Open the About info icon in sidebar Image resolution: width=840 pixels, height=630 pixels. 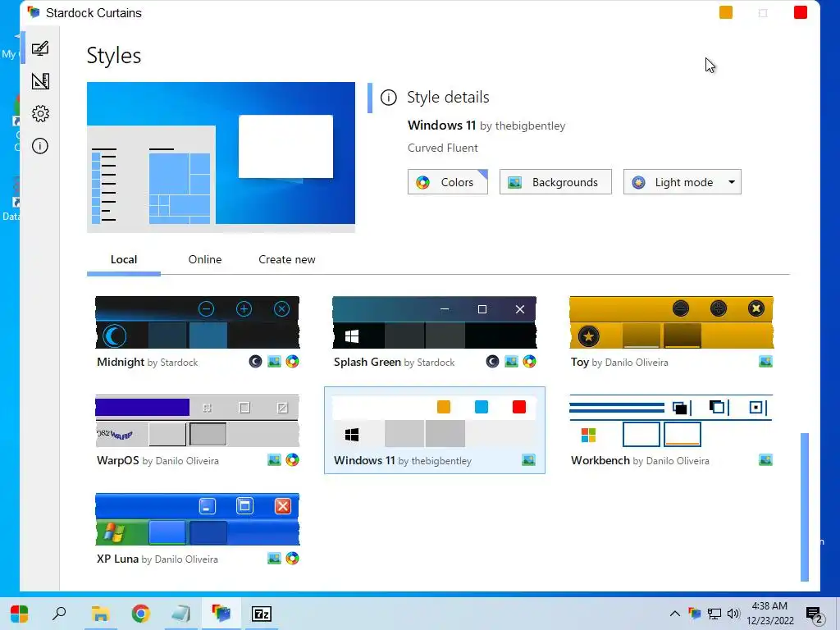click(x=40, y=146)
